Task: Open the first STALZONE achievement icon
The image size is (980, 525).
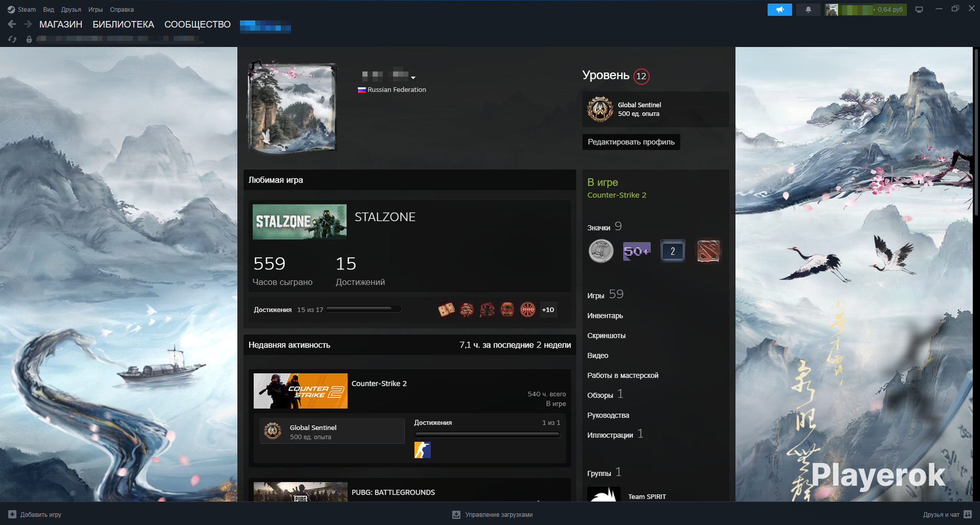Action: coord(446,310)
